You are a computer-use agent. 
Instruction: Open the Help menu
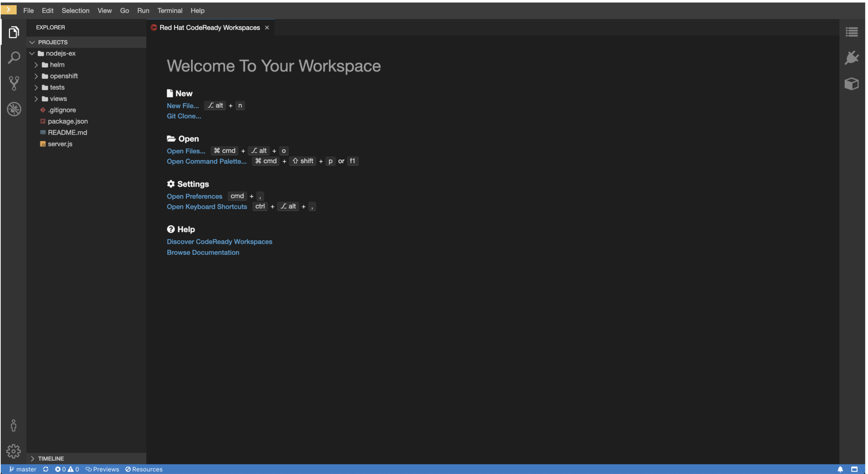[197, 10]
